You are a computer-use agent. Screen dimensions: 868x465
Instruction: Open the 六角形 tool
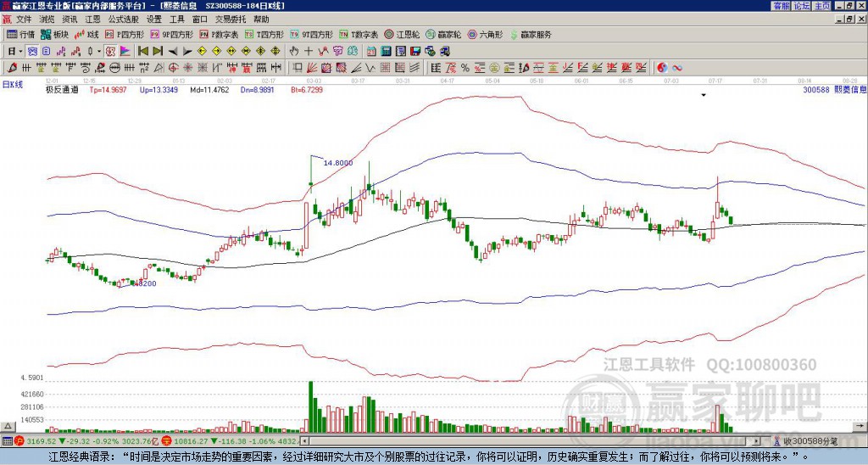click(485, 34)
